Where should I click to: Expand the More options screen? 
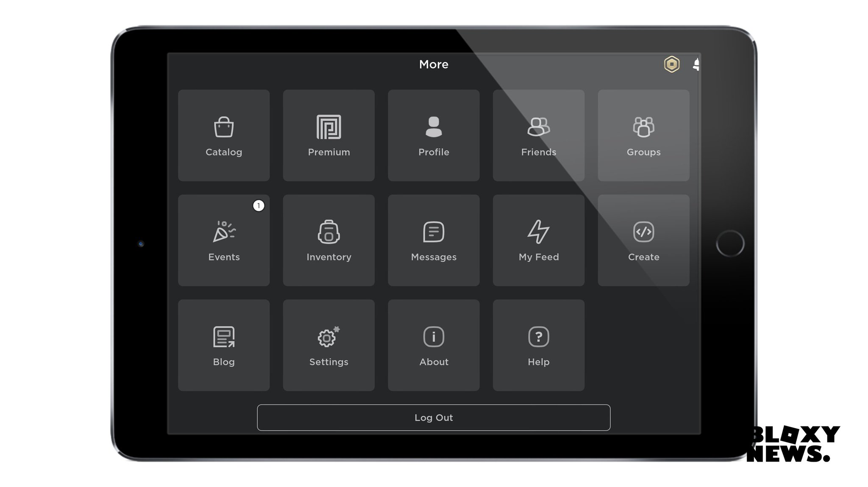pos(434,64)
